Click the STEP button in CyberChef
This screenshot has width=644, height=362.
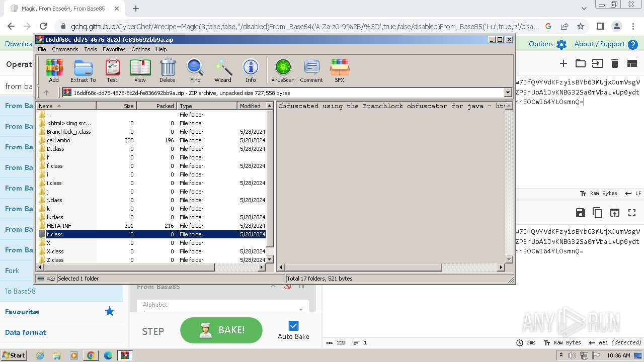[x=153, y=331]
